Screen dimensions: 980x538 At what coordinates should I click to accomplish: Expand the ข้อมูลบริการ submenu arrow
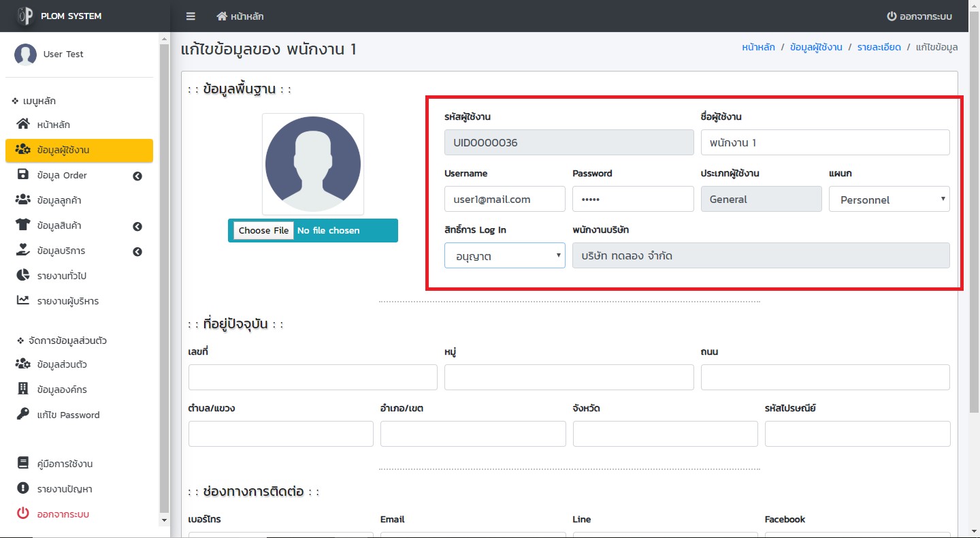coord(137,251)
